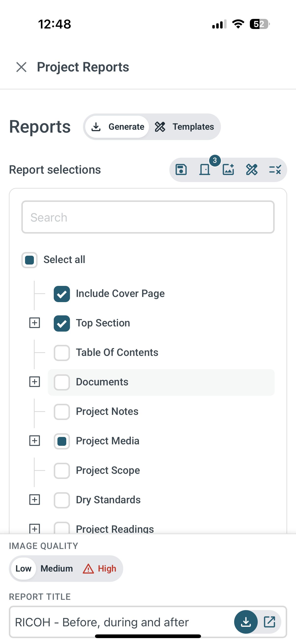Click the clear selections list icon
Viewport: 296px width, 644px height.
pos(275,170)
